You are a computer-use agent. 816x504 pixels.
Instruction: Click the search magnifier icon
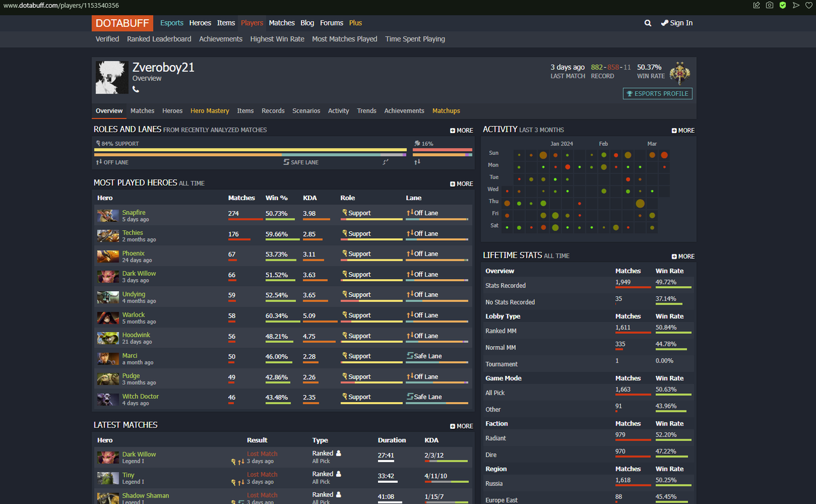(x=648, y=23)
